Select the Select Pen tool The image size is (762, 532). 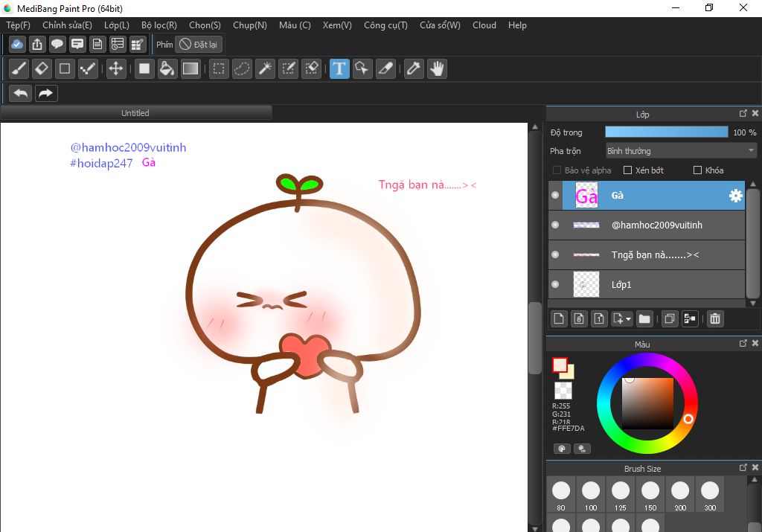pos(289,68)
